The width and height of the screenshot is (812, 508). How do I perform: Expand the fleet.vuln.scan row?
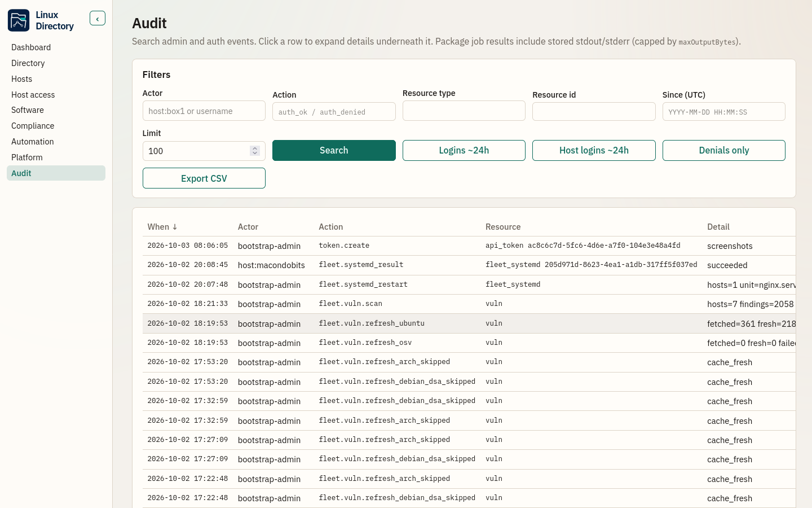469,304
